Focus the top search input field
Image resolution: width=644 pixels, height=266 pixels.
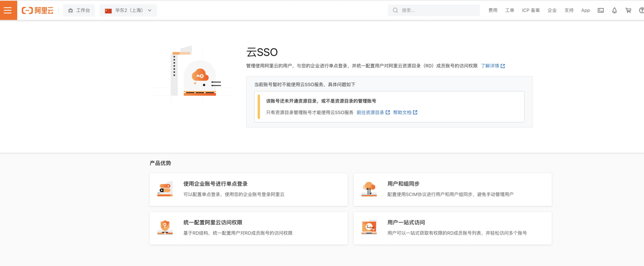pos(434,10)
